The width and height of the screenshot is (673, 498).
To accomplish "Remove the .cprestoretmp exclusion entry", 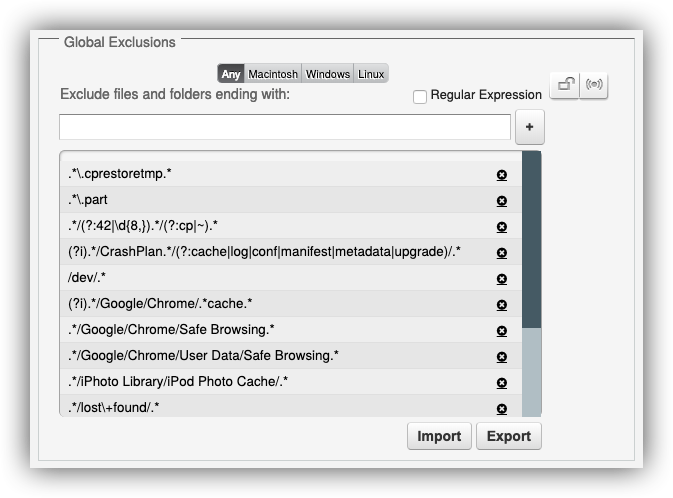I will click(502, 175).
